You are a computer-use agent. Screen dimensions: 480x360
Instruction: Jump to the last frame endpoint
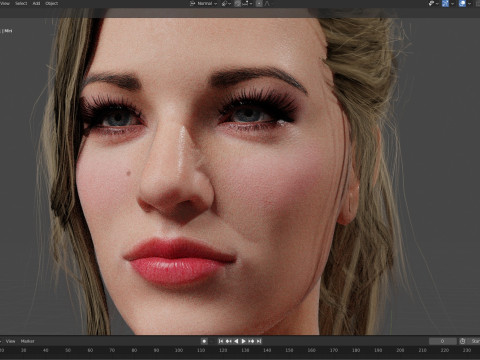259,341
